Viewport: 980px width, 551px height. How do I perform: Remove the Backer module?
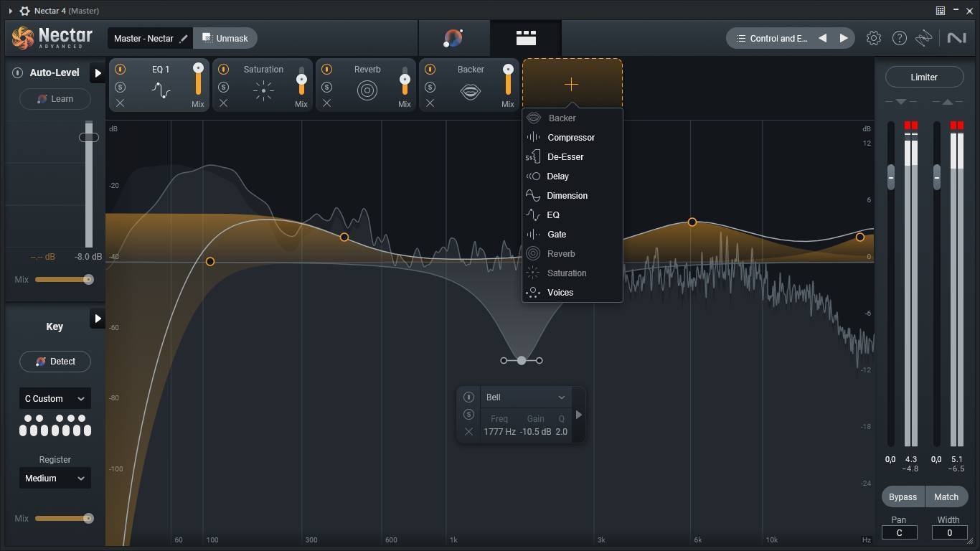pos(430,103)
